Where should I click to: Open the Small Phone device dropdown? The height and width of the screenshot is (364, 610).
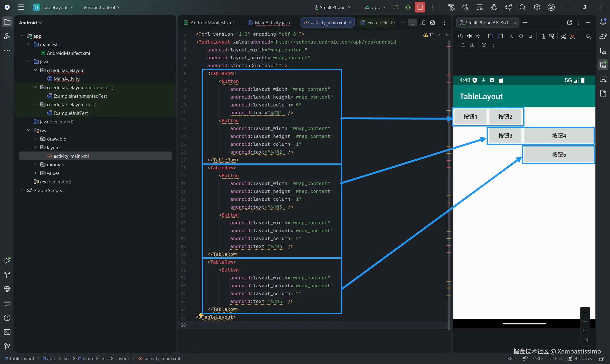pos(332,7)
